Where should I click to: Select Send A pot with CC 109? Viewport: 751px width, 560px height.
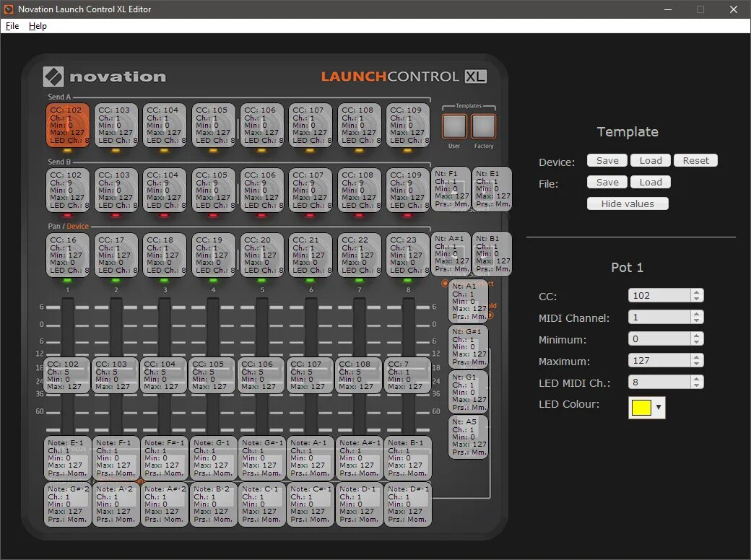coord(407,125)
